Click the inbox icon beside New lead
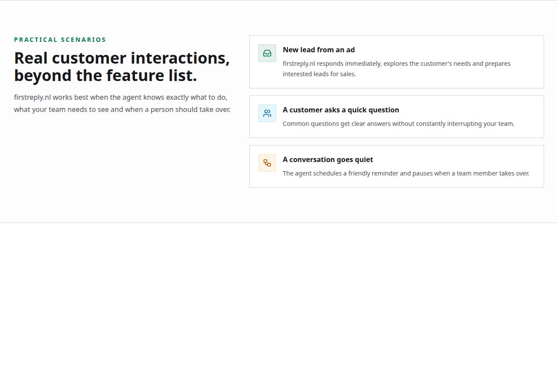Image resolution: width=558 pixels, height=392 pixels. (x=267, y=53)
